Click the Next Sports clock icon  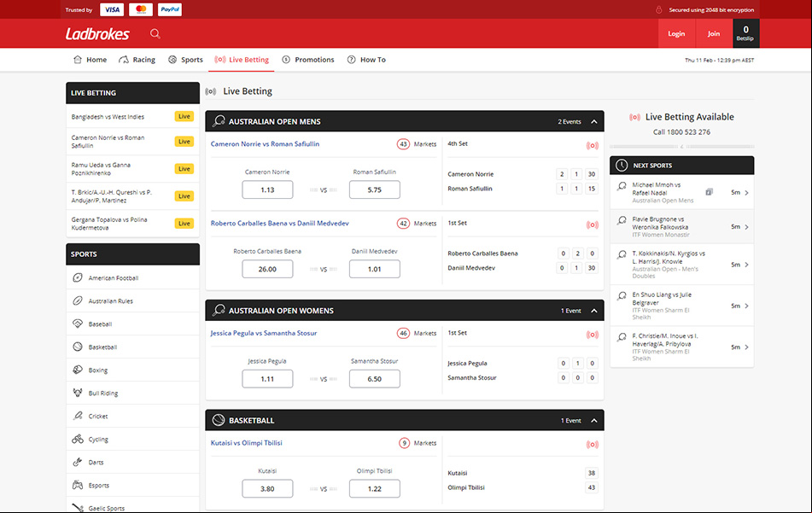point(622,165)
